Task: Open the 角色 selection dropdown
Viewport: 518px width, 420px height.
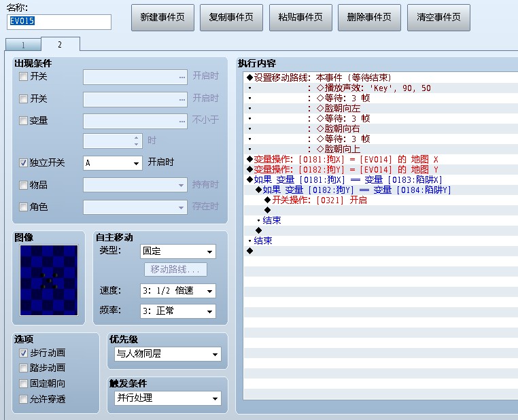Action: (x=135, y=207)
